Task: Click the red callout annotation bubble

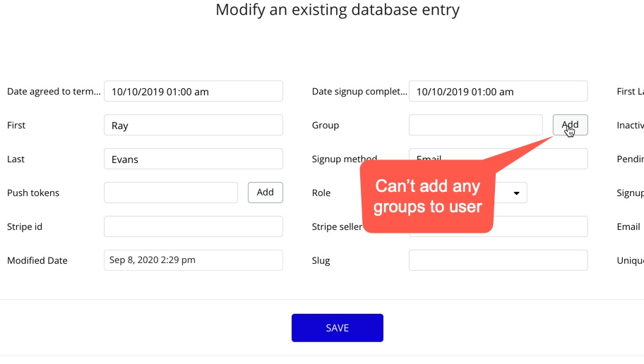Action: coord(427,197)
